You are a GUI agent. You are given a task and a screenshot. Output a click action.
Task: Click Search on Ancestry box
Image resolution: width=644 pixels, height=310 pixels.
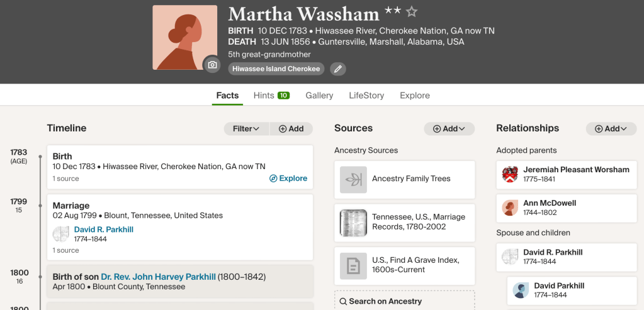(x=404, y=301)
